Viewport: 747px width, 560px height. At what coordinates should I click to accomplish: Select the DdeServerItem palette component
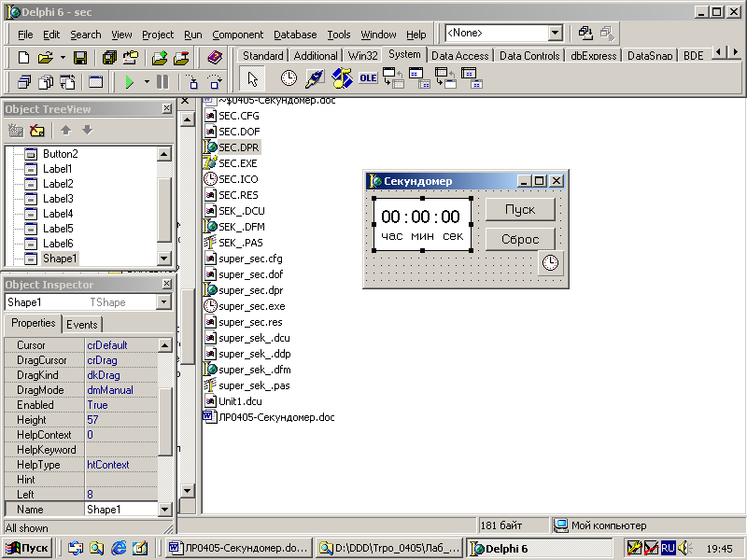click(x=472, y=78)
